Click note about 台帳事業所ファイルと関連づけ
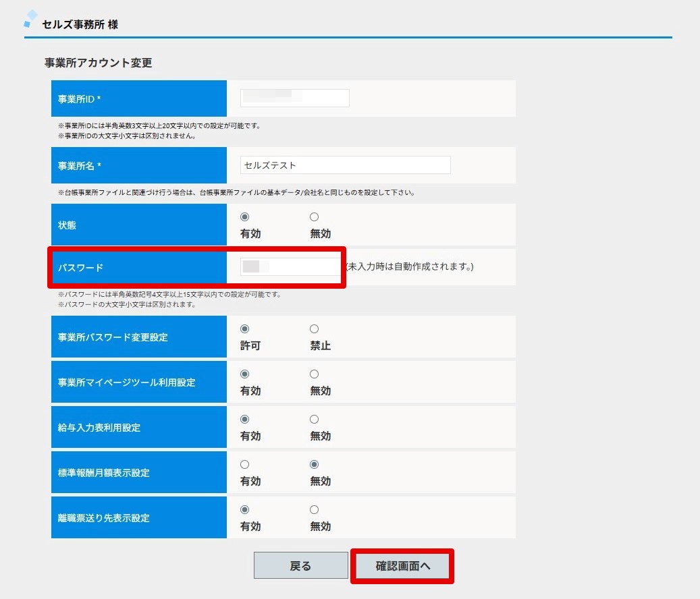The image size is (700, 599). [237, 193]
